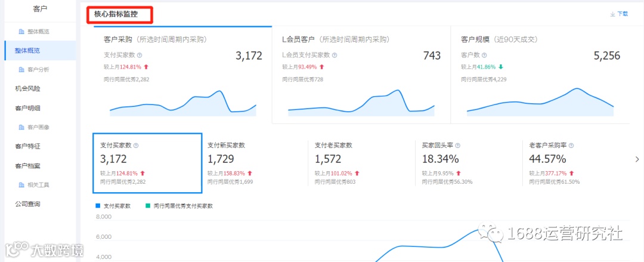Image resolution: width=644 pixels, height=262 pixels.
Task: Select the 支付买家数 metric tile
Action: point(147,163)
